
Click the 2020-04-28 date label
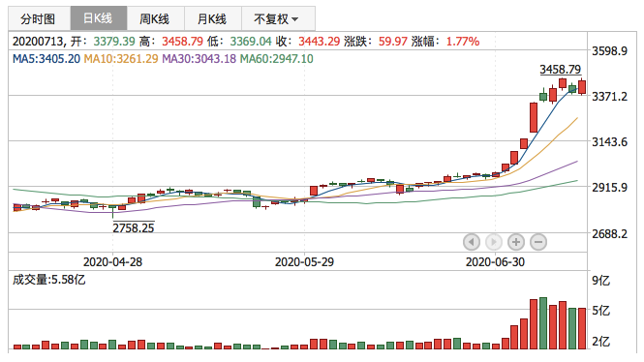point(112,262)
